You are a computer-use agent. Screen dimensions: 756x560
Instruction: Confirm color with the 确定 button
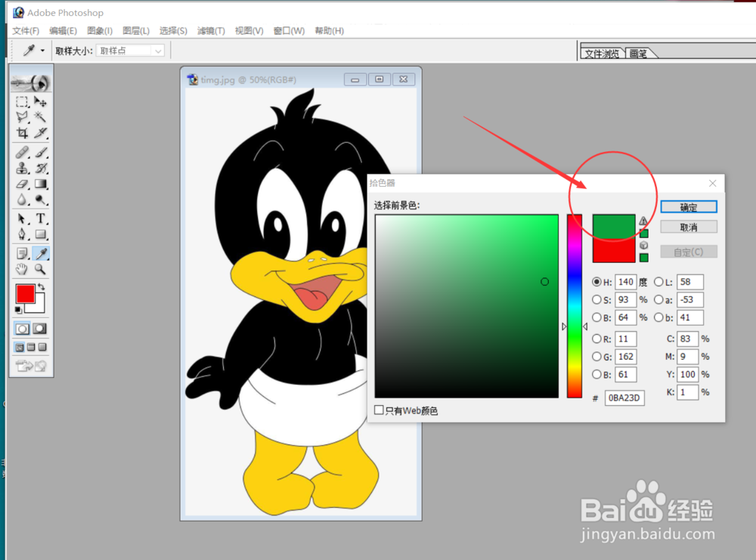689,207
